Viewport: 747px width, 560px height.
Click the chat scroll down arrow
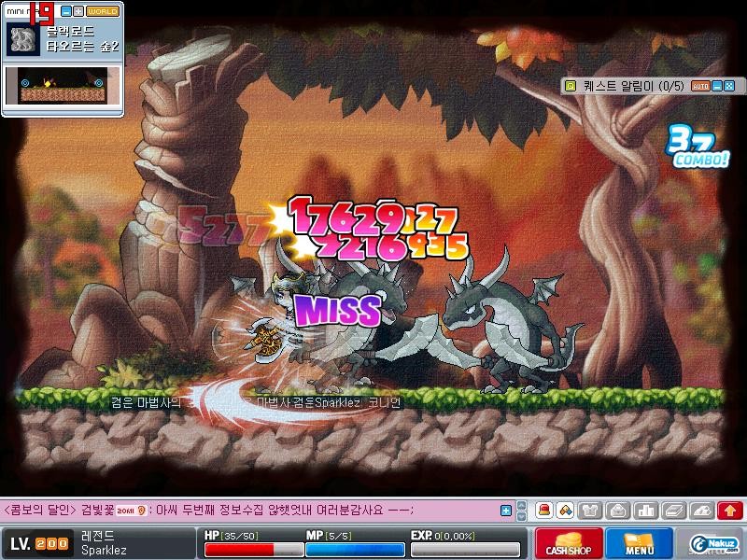coord(522,516)
